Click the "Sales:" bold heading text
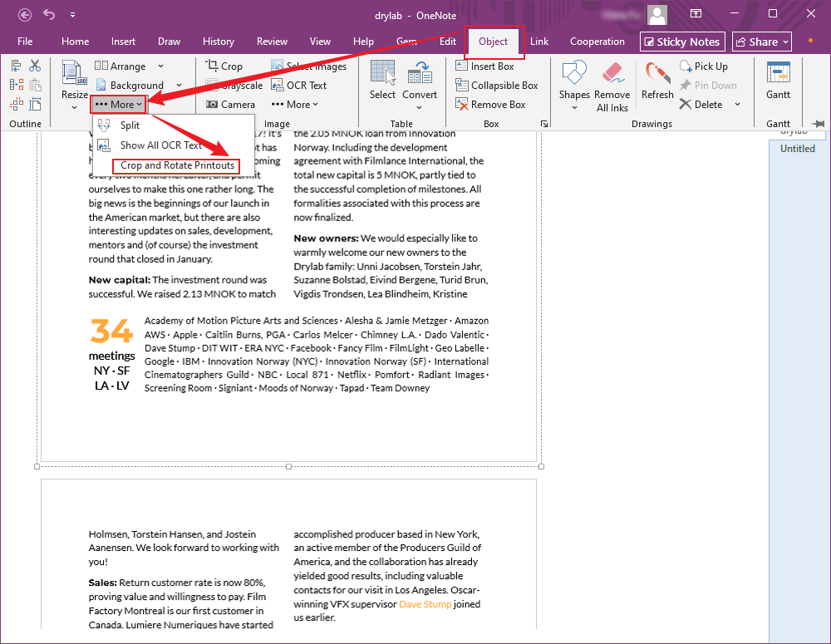This screenshot has height=644, width=831. [103, 583]
